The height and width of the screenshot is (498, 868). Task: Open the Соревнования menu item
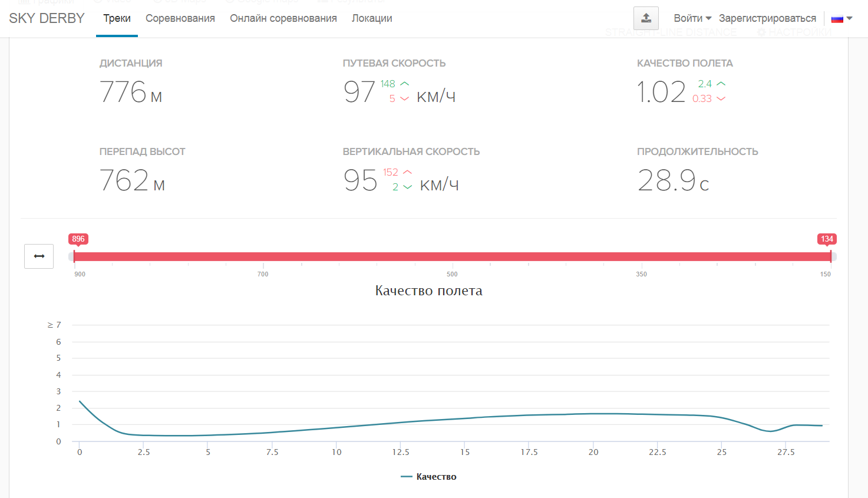180,18
